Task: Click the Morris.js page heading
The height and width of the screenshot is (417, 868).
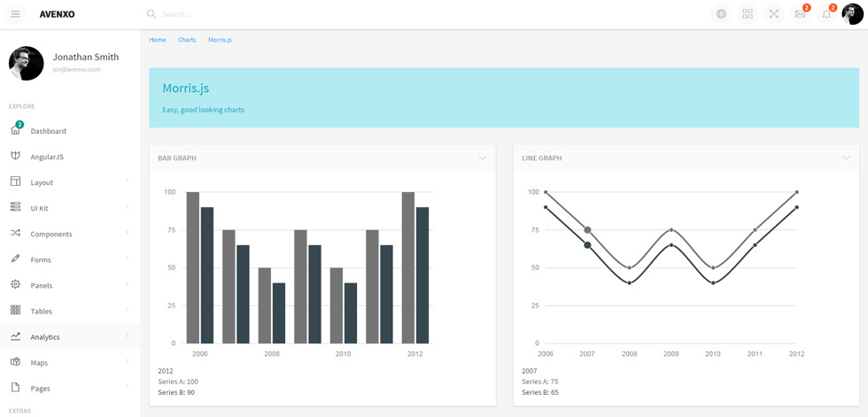Action: 185,88
